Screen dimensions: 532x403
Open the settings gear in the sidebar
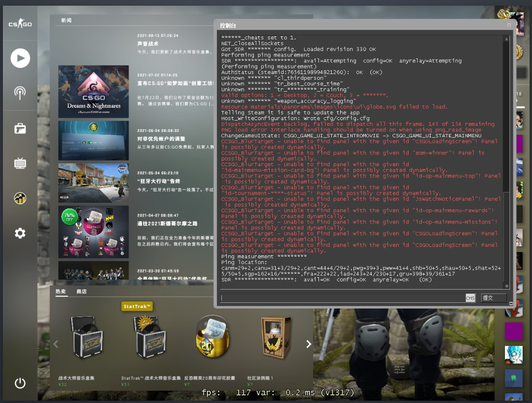pos(20,233)
